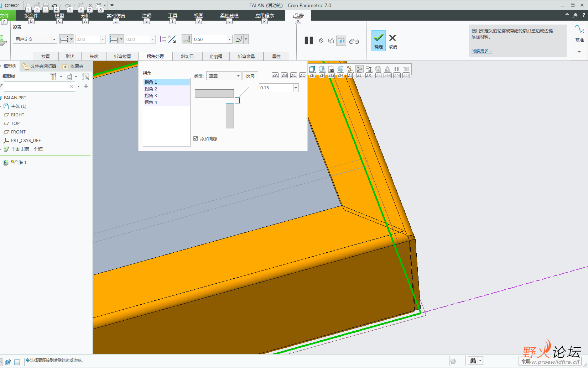Open the 折弯余量 tab
The width and height of the screenshot is (588, 368).
[246, 56]
